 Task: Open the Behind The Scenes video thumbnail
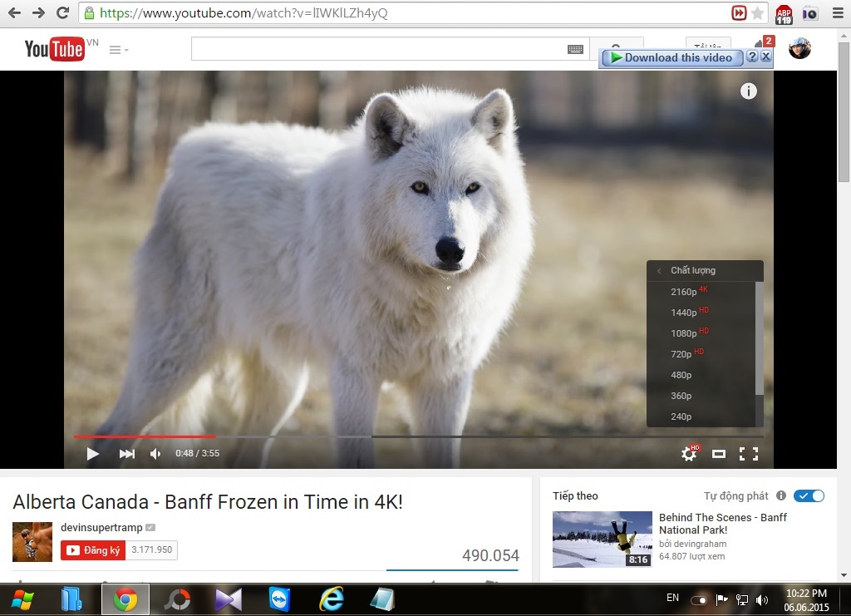[602, 539]
